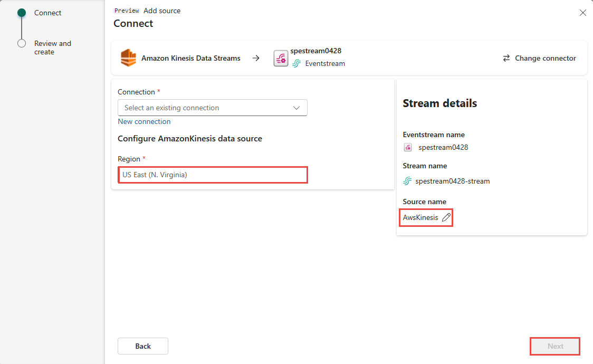This screenshot has width=593, height=364.
Task: Click the swap arrows icon beside Change connector
Action: pos(506,58)
